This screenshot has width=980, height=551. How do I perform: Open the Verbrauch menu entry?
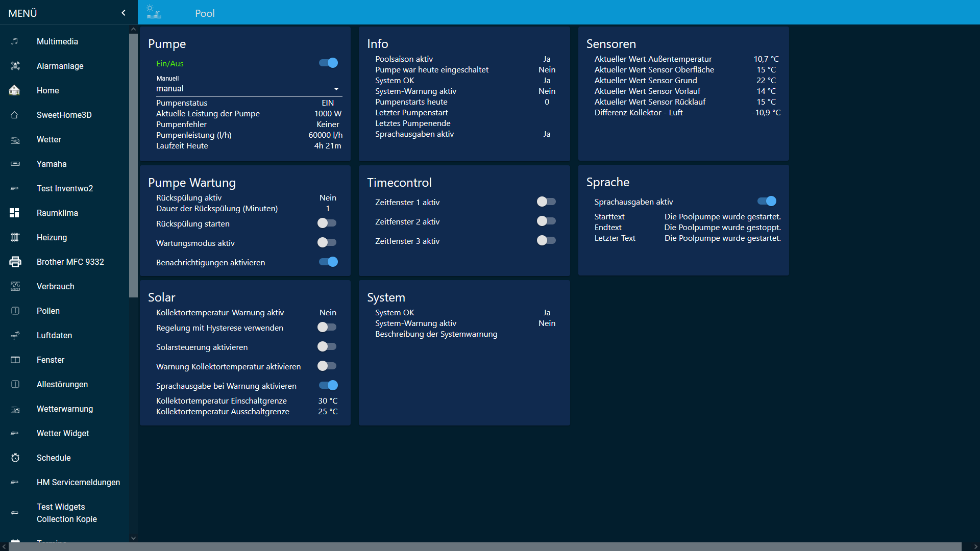point(56,286)
